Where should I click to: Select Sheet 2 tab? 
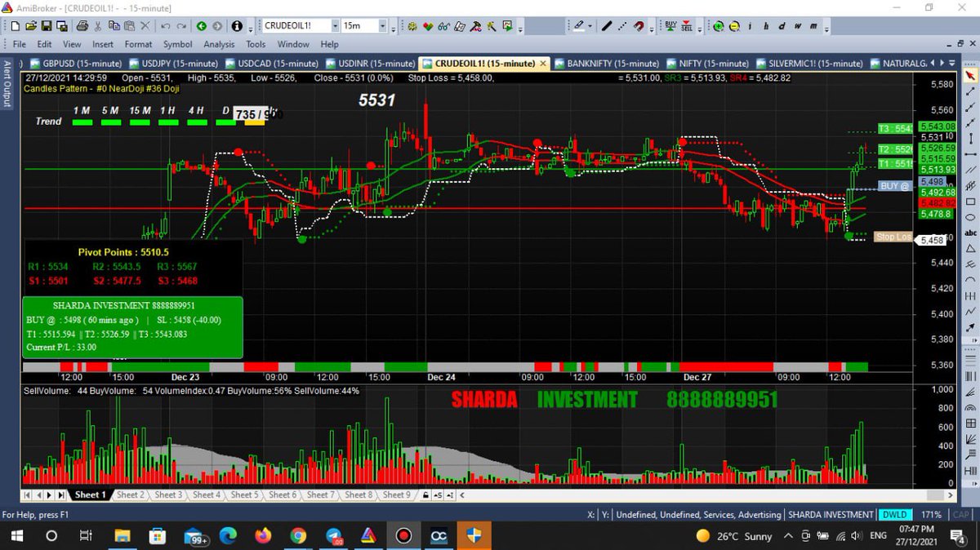pyautogui.click(x=130, y=495)
